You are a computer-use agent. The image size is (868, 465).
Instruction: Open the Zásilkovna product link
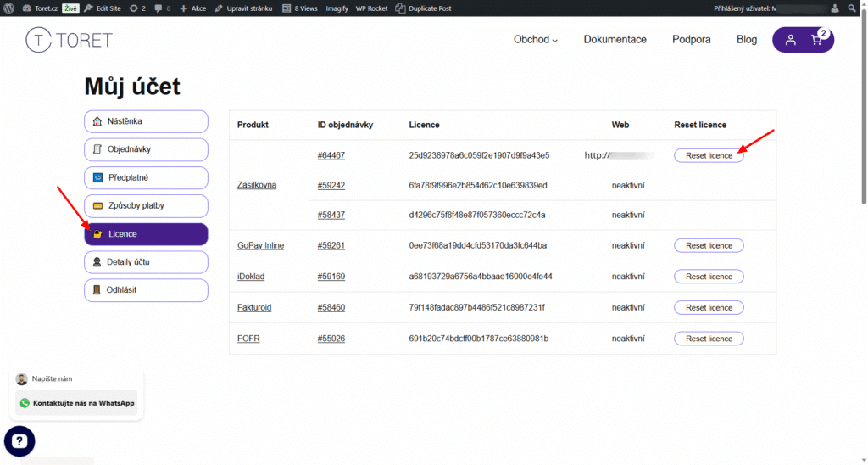(257, 185)
